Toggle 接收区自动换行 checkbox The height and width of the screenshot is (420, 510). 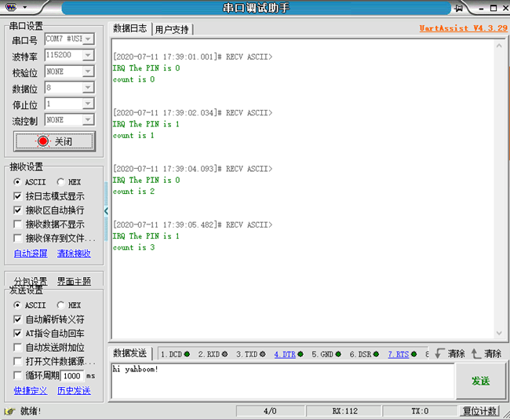point(17,210)
